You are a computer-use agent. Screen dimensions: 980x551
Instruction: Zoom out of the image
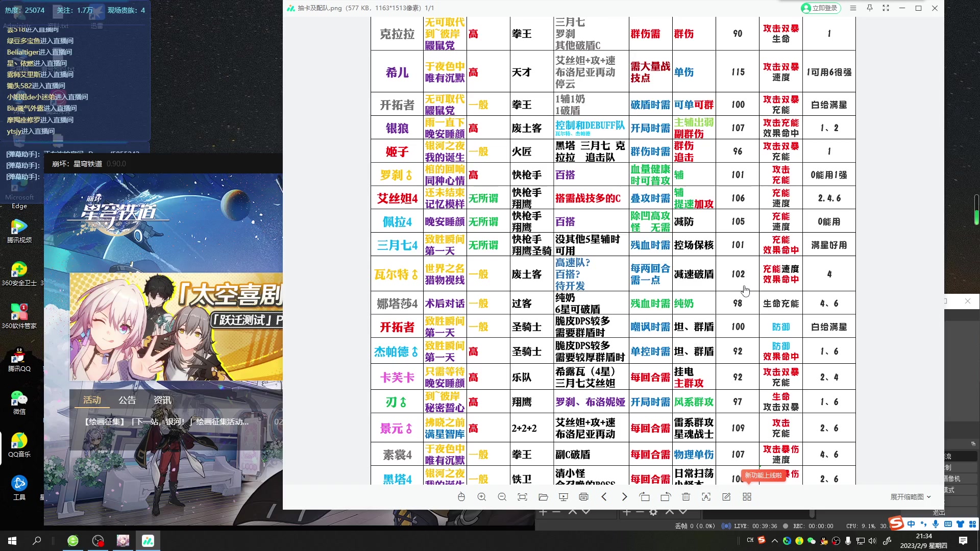click(x=502, y=497)
